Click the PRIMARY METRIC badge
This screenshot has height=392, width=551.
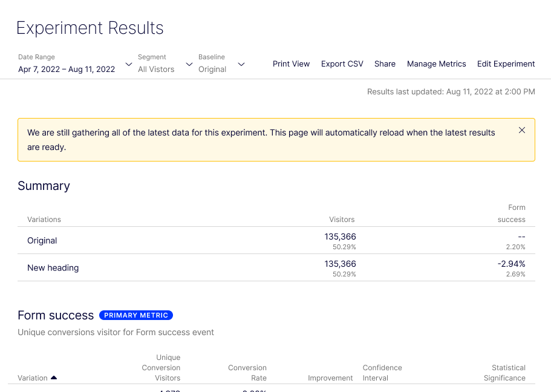[x=136, y=315]
